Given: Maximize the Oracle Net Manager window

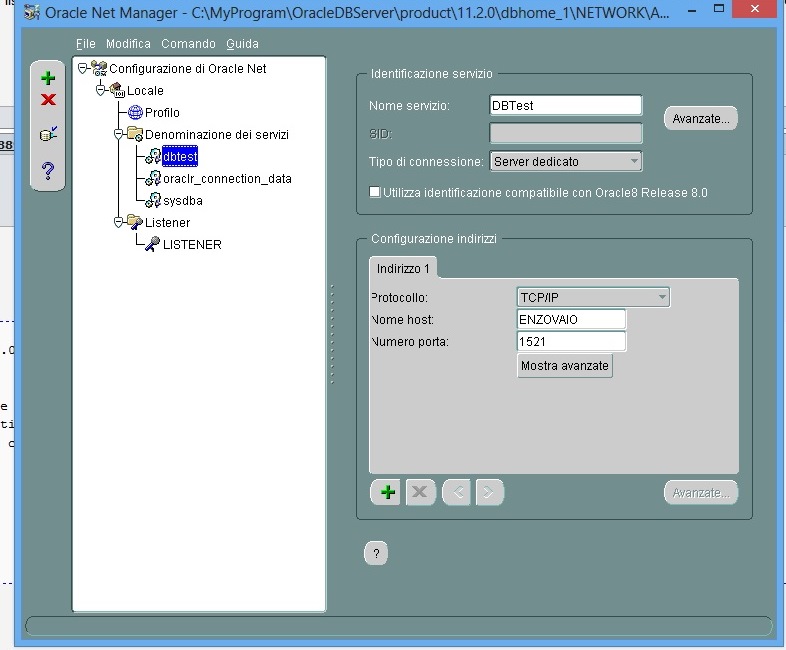Looking at the screenshot, I should [719, 9].
